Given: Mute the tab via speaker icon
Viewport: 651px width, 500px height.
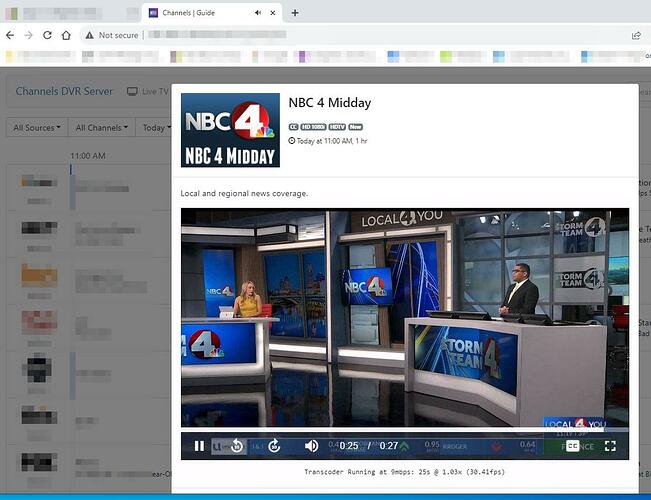Looking at the screenshot, I should tap(259, 13).
